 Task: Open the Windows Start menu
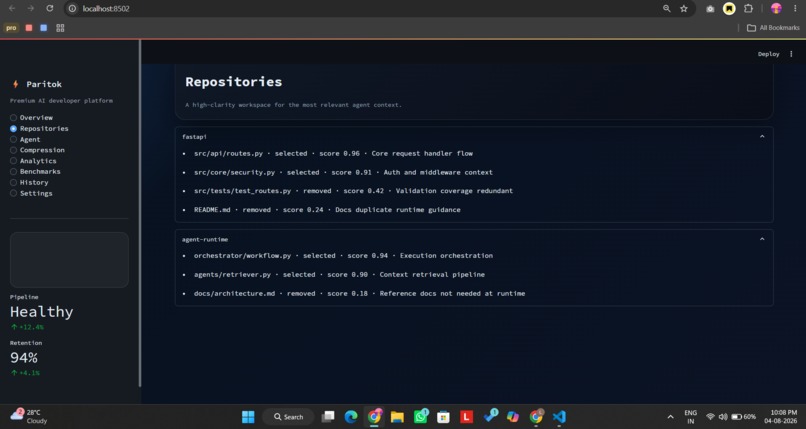[x=248, y=417]
